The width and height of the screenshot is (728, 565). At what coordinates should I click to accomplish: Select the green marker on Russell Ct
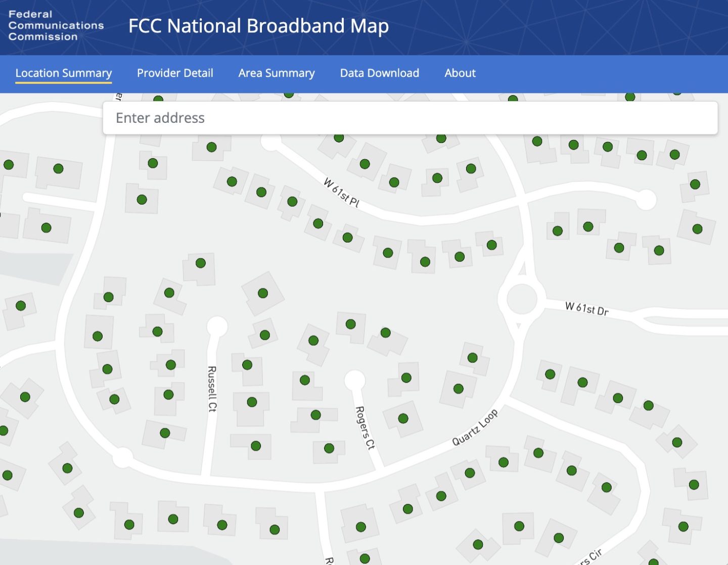(x=253, y=401)
